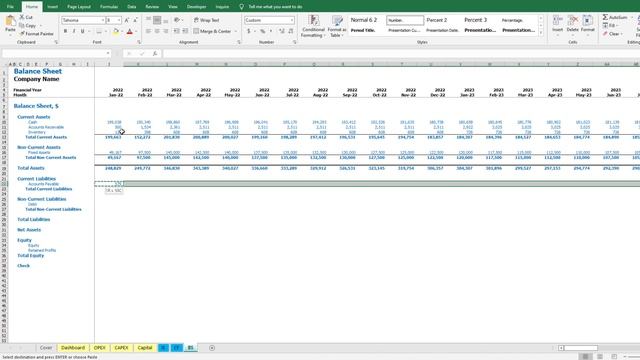
Task: Click Merge & Center
Action: point(212,31)
